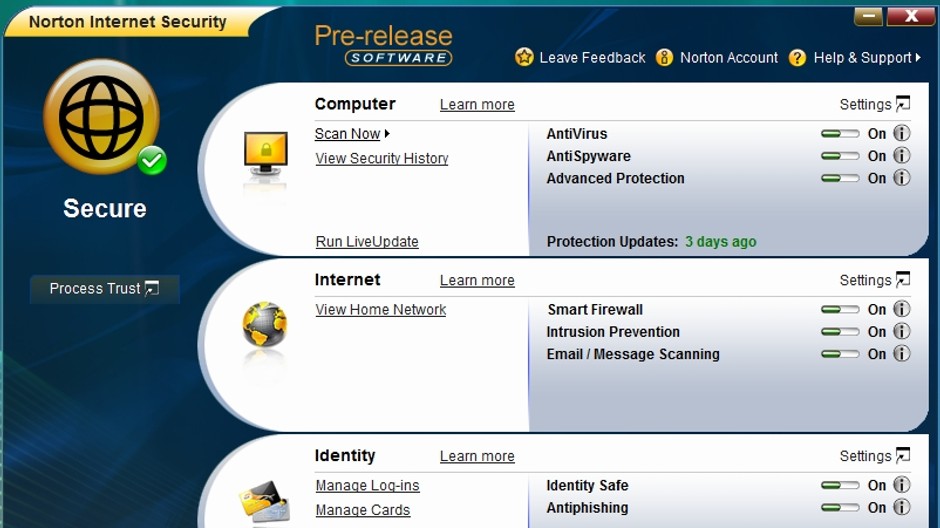The height and width of the screenshot is (528, 940).
Task: Toggle Identity Safe switch
Action: pos(840,485)
